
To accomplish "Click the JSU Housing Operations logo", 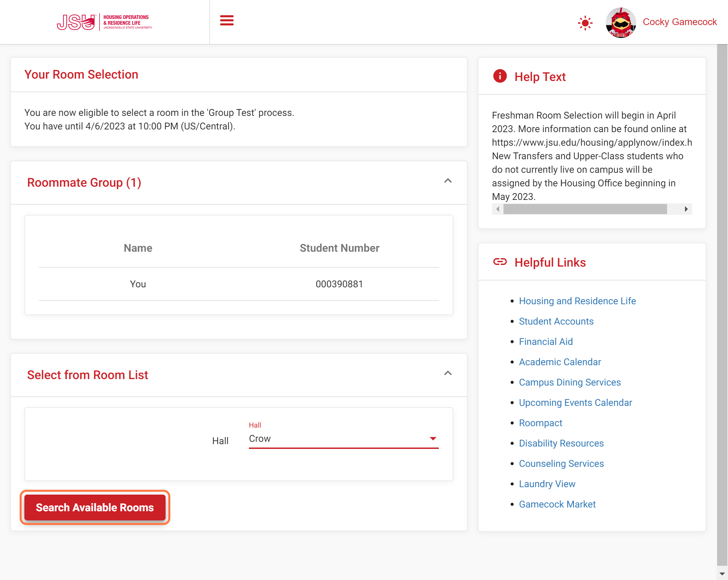I will click(x=105, y=22).
